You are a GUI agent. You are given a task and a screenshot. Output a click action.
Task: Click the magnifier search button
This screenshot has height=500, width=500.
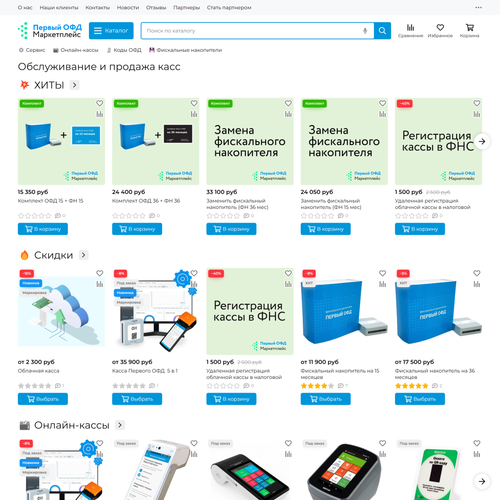click(x=382, y=31)
